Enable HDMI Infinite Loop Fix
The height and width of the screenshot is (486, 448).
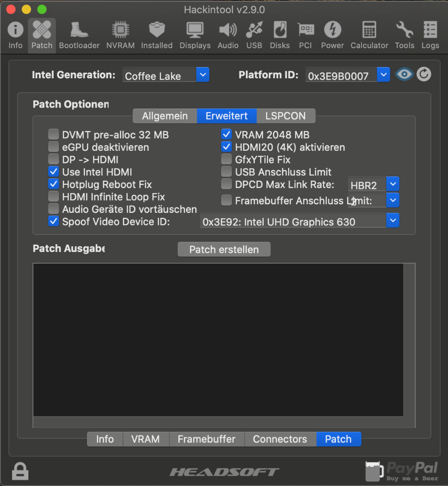[53, 196]
